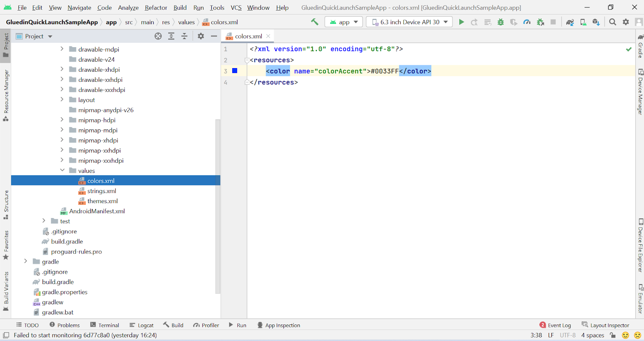644x341 pixels.
Task: Select the colors.xml editor tab
Action: tap(248, 36)
